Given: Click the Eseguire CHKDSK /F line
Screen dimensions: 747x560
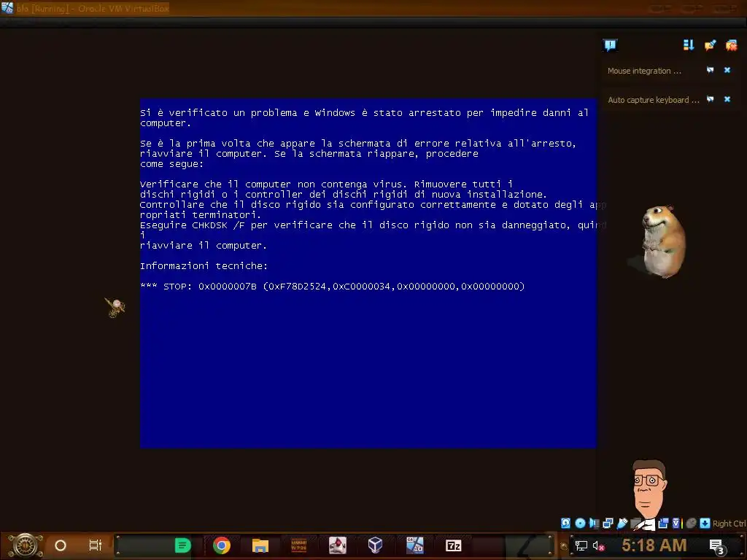Looking at the screenshot, I should 373,225.
